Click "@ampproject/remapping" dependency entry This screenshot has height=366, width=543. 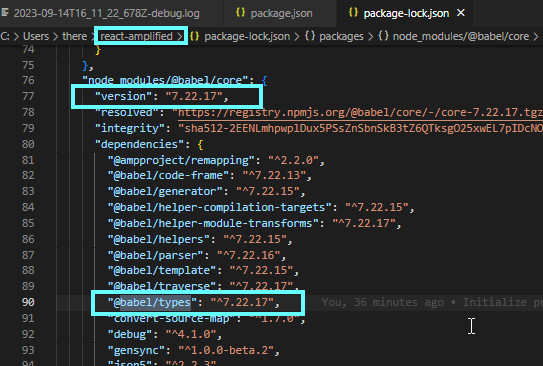point(216,160)
